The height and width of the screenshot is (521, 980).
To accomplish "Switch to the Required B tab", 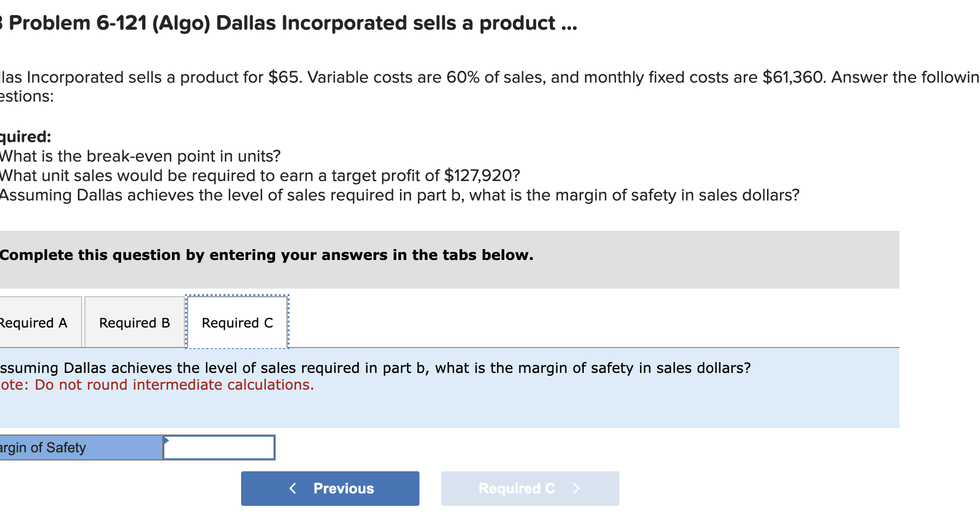I will point(134,322).
